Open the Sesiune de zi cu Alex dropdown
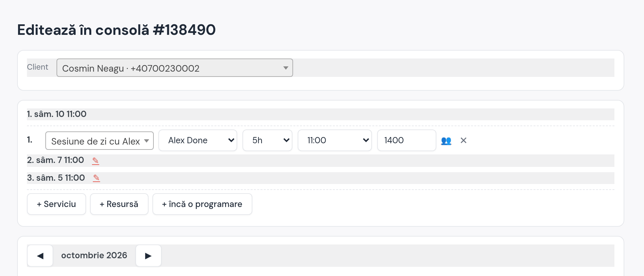The image size is (644, 276). pyautogui.click(x=100, y=141)
